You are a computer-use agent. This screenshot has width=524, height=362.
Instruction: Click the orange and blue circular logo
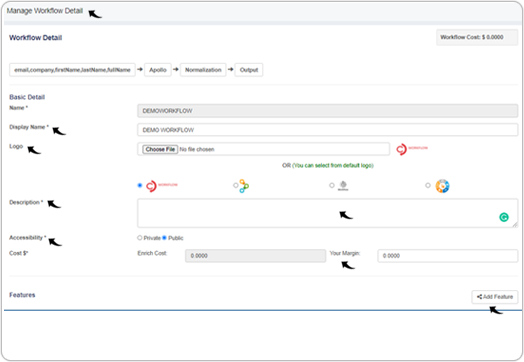pos(442,186)
